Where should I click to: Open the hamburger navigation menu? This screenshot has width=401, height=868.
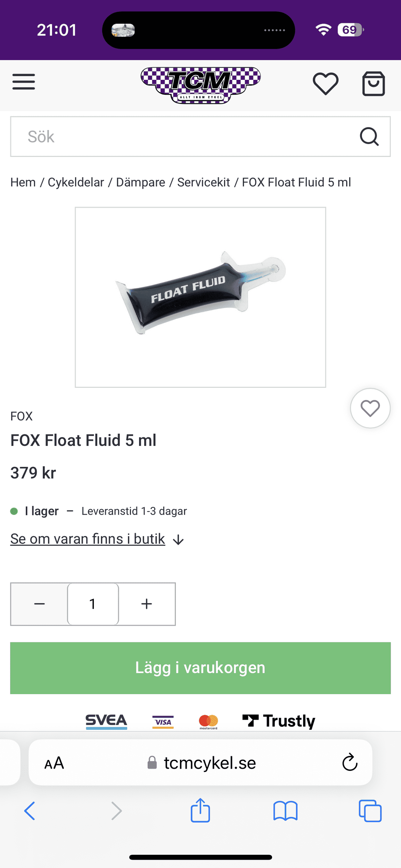click(24, 82)
